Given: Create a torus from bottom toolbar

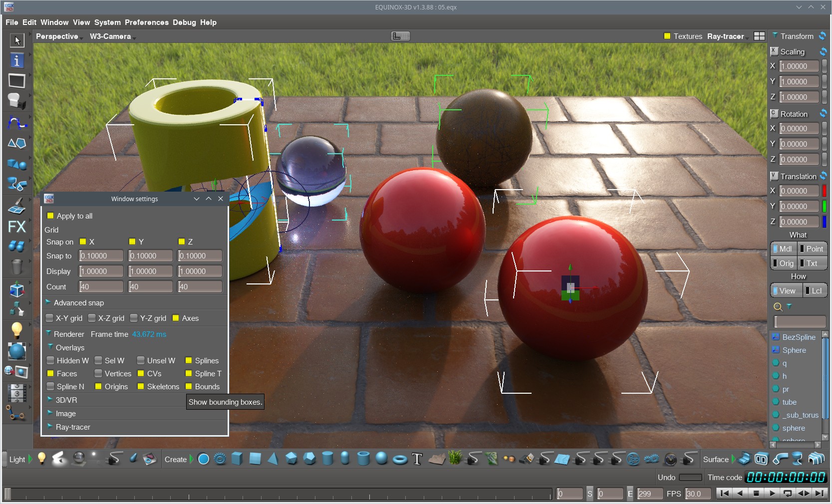Looking at the screenshot, I should pos(400,459).
